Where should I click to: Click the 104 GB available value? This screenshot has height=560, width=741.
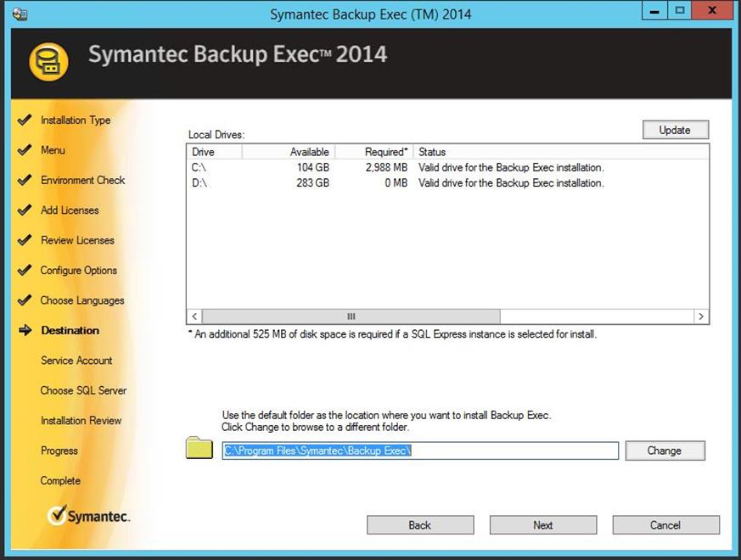(313, 168)
